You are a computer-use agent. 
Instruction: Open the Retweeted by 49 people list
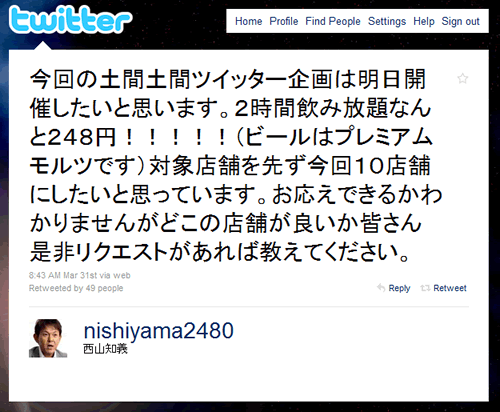click(x=76, y=288)
